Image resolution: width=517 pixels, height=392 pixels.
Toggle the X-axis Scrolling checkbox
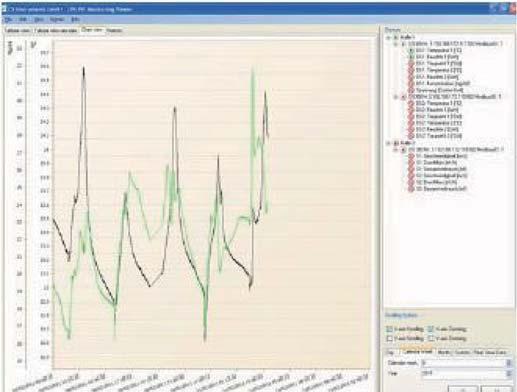tap(389, 329)
